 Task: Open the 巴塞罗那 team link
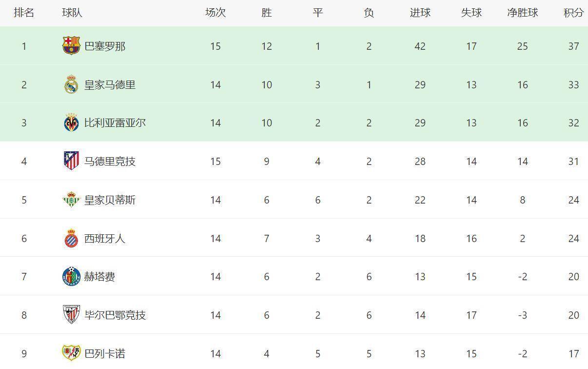(105, 46)
